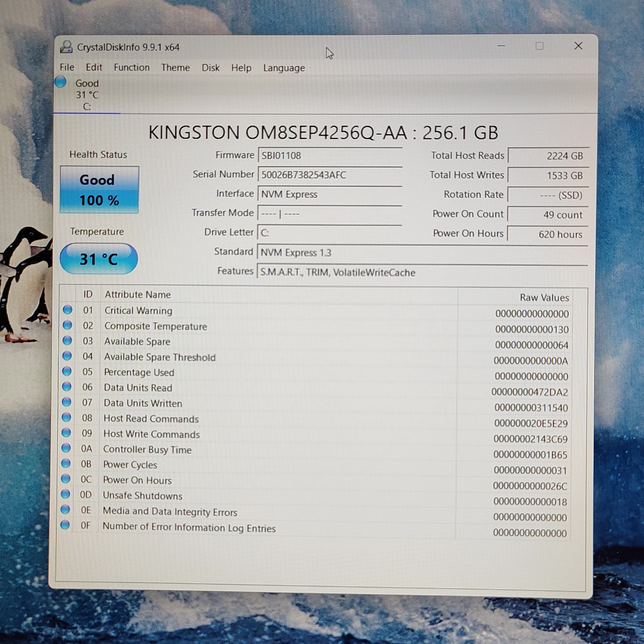
Task: Click the Drive Letter field
Action: [330, 233]
